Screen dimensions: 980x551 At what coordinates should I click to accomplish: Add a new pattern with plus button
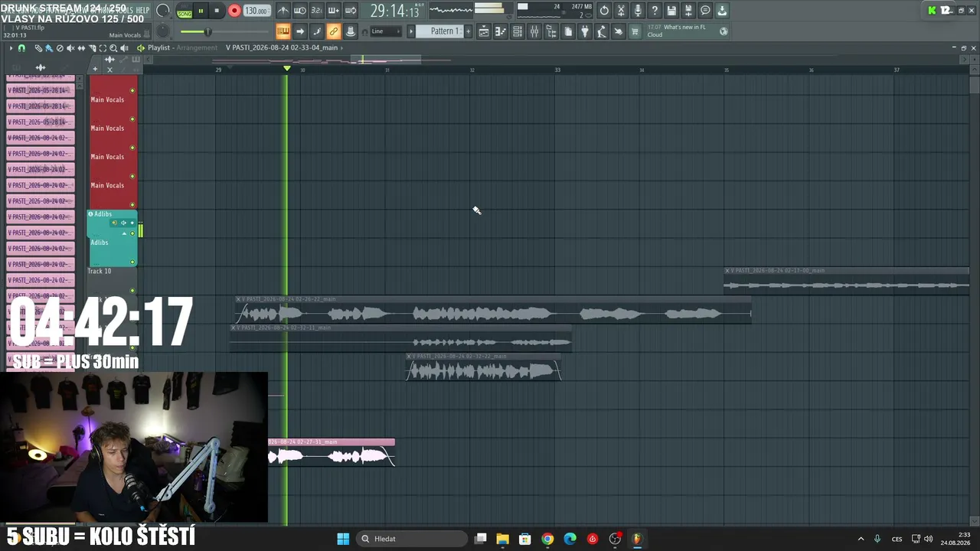pos(470,31)
